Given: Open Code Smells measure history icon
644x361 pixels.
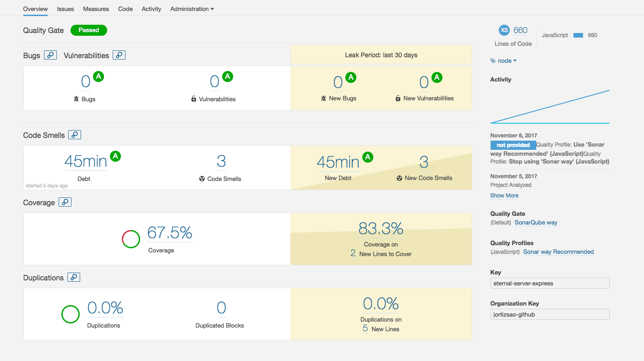Looking at the screenshot, I should [75, 135].
